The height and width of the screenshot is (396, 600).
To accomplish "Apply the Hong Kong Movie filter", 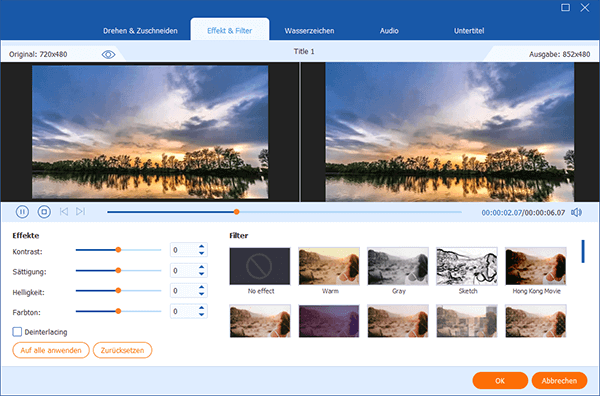I will pyautogui.click(x=536, y=266).
